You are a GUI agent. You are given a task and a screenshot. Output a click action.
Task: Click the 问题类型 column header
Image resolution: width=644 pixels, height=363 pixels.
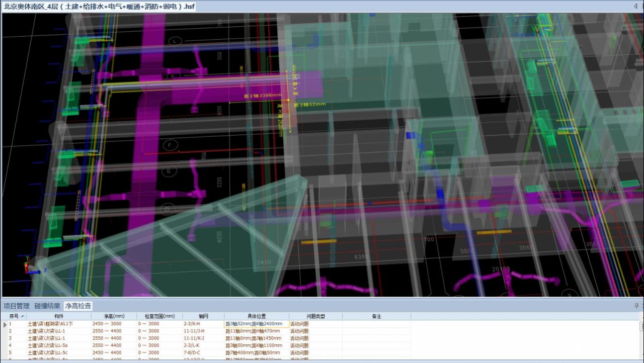point(315,316)
